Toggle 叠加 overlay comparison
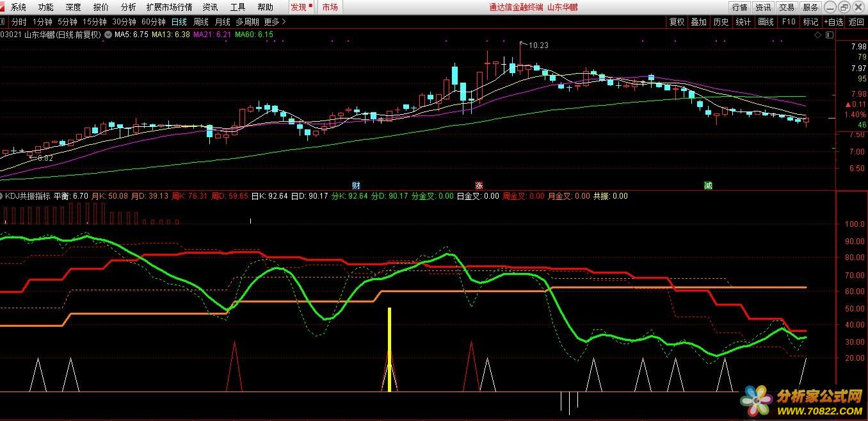The height and width of the screenshot is (421, 868). pyautogui.click(x=698, y=22)
